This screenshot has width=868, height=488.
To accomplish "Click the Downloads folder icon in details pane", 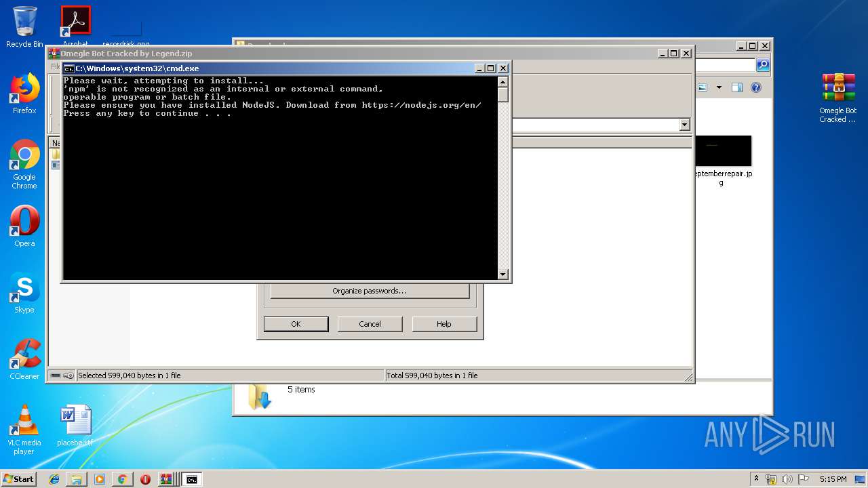I will click(259, 396).
